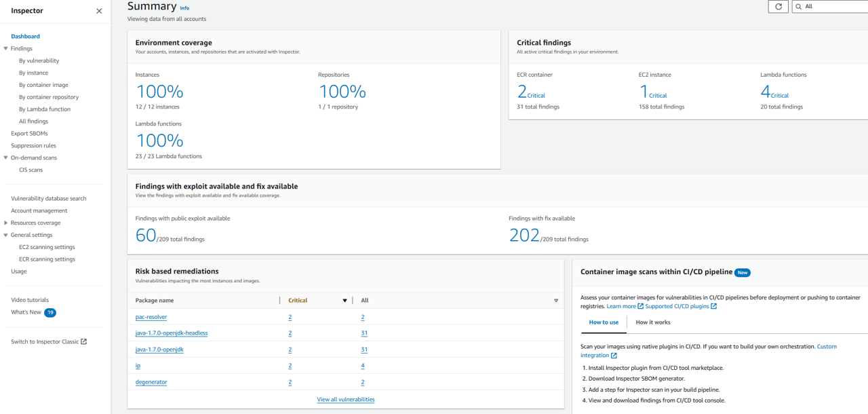The width and height of the screenshot is (868, 414).
Task: Click critical count 2 for pac-resolver
Action: [290, 317]
